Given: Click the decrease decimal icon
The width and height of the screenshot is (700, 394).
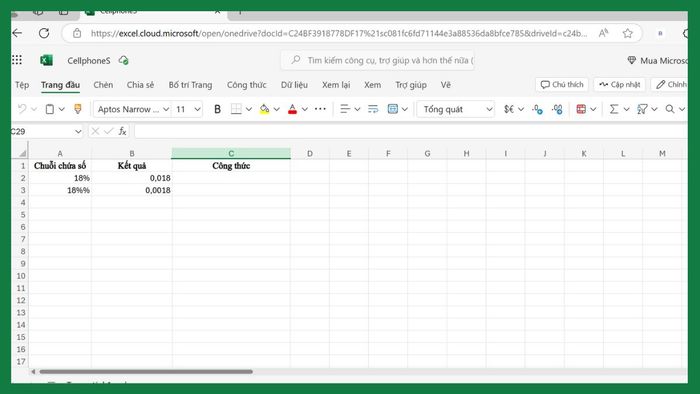Looking at the screenshot, I should click(x=538, y=109).
